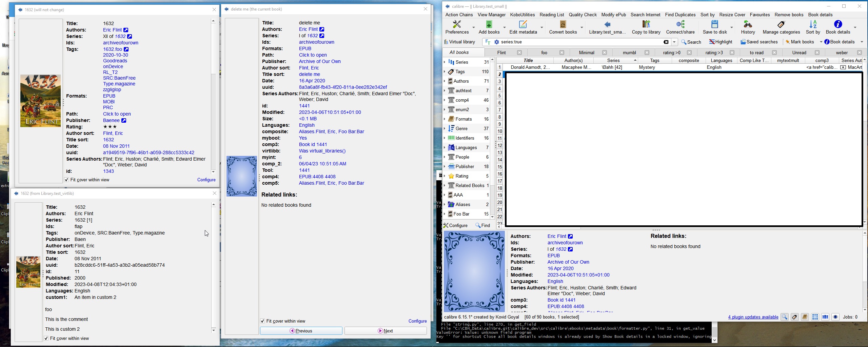Click the search input field containing series:true
Screen dimensions: 868x347
point(580,42)
